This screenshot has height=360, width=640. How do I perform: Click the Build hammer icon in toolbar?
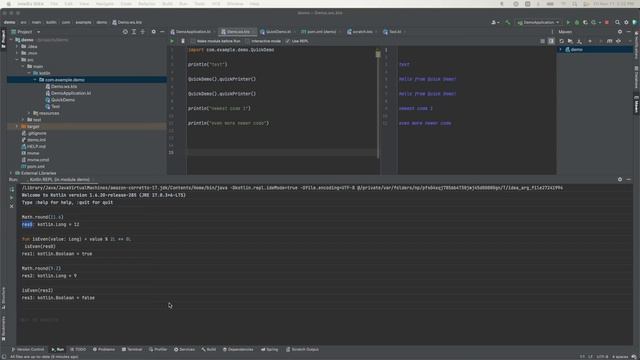click(508, 22)
